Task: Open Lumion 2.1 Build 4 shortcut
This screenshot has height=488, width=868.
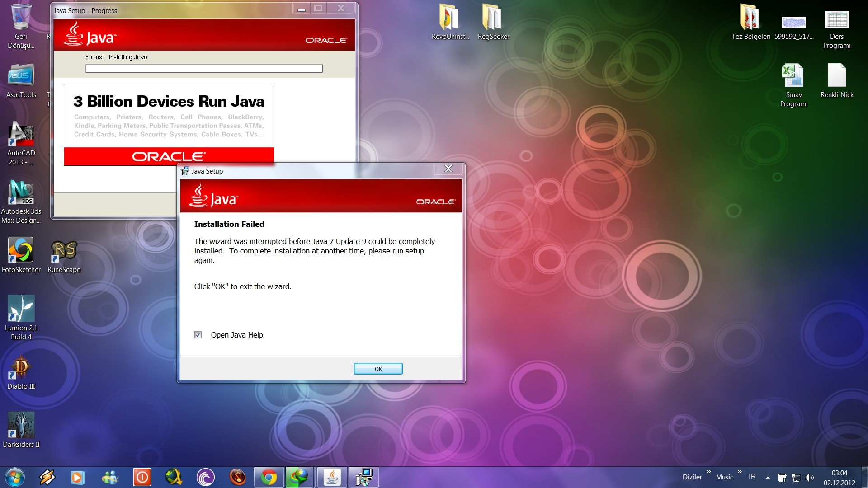Action: tap(21, 318)
